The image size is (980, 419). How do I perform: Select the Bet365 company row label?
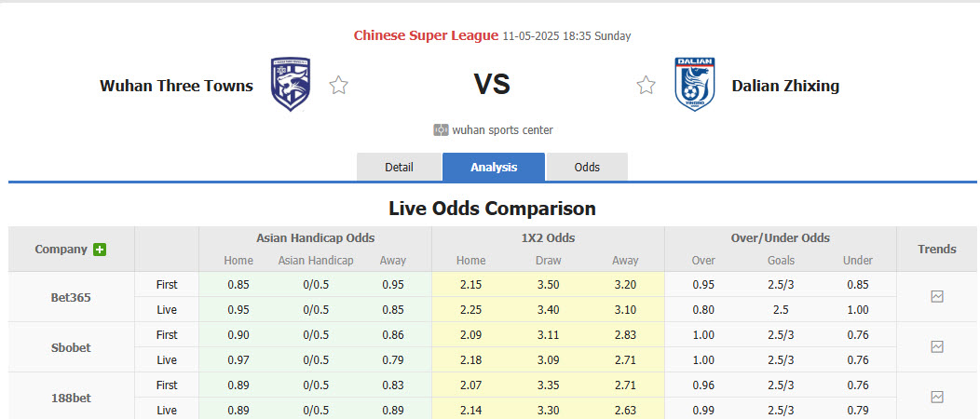(71, 298)
